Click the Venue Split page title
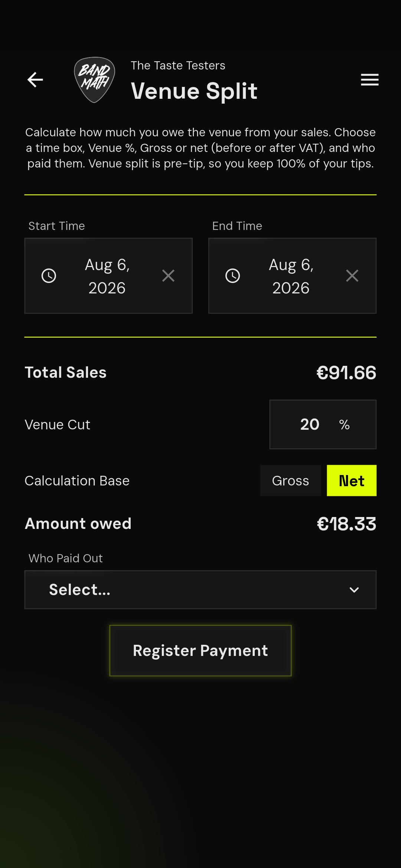 point(194,91)
